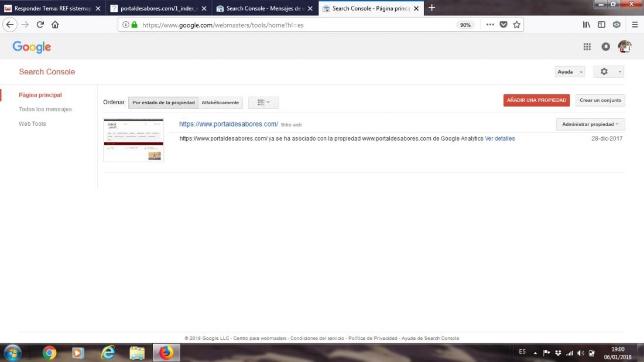
Task: Click the arrow beside the settings gear
Action: tap(619, 72)
